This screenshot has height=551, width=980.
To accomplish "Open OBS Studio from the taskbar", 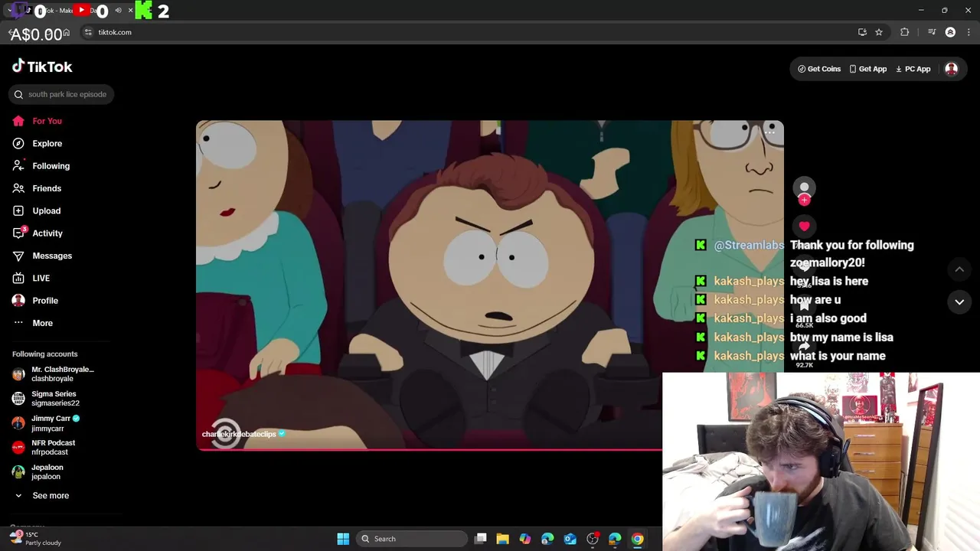I will (592, 539).
